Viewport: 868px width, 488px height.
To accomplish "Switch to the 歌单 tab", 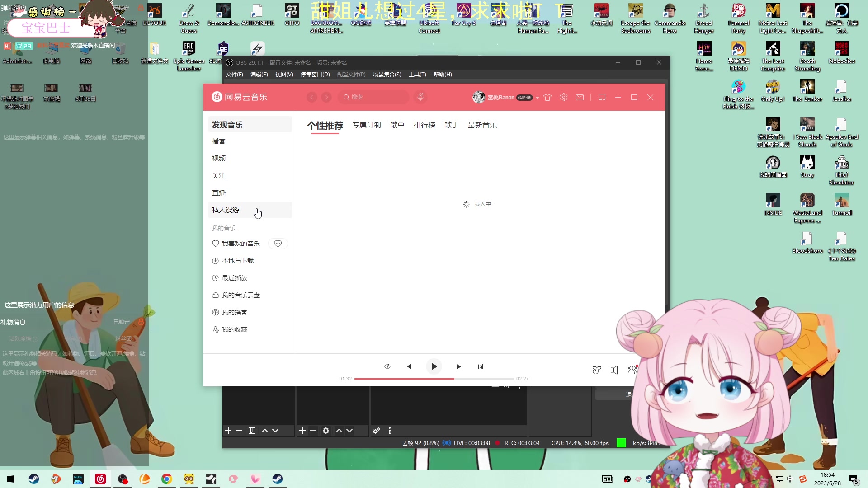I will tap(397, 125).
